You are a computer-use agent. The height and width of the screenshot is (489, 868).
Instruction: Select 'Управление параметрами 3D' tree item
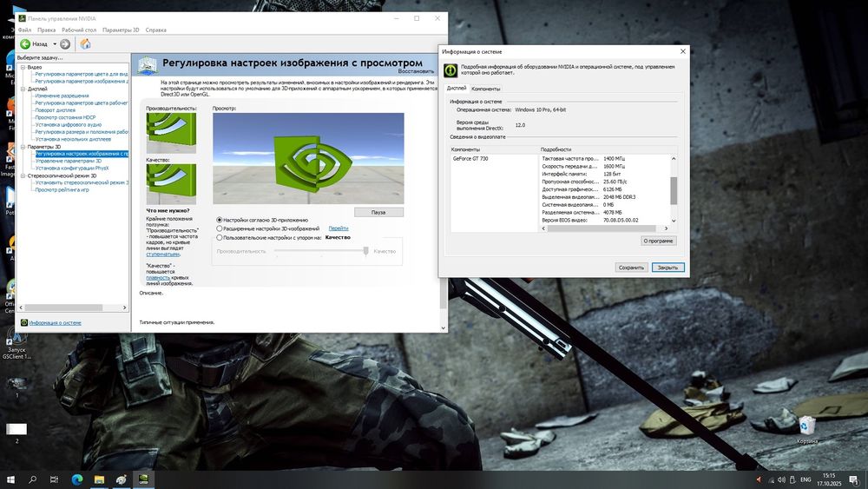(69, 161)
